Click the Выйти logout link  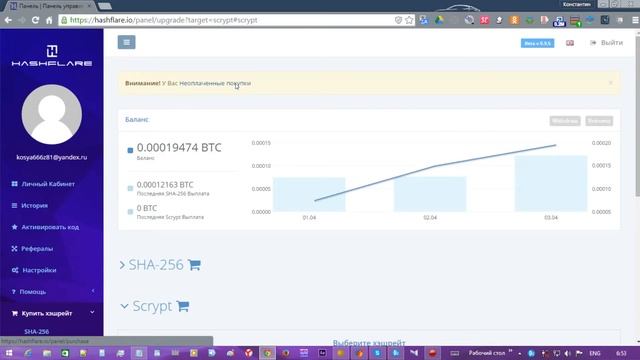pos(607,42)
